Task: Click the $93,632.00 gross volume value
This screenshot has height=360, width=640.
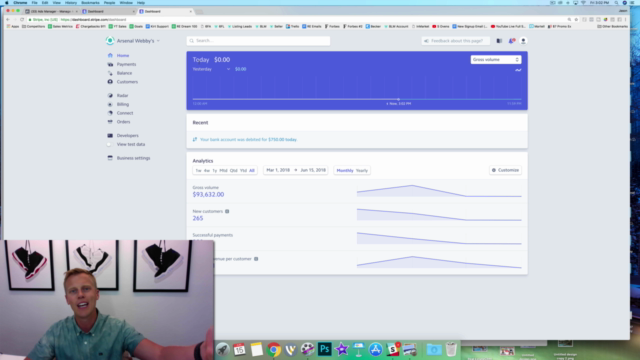Action: 208,195
